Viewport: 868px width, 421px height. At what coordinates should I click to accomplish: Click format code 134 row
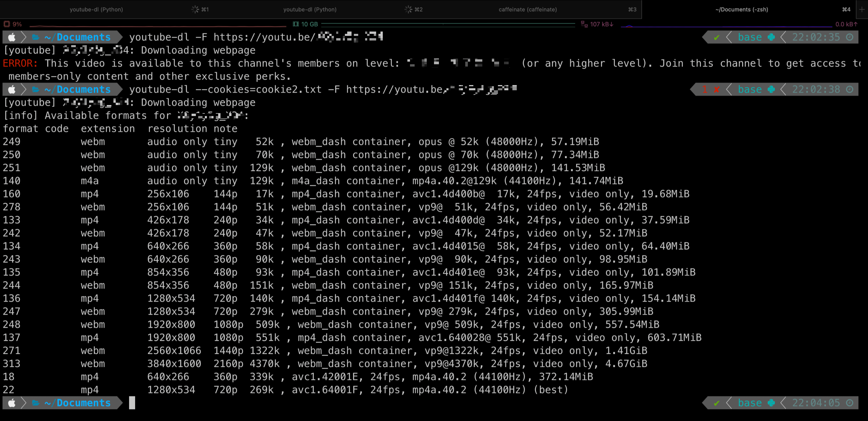(x=346, y=247)
